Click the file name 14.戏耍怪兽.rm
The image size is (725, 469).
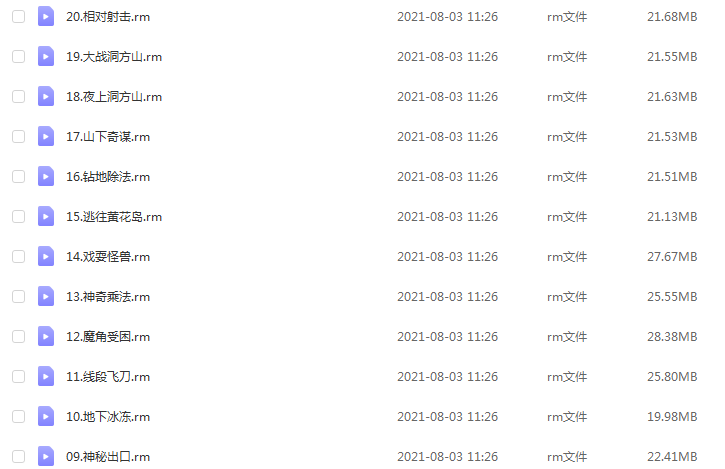(x=108, y=257)
